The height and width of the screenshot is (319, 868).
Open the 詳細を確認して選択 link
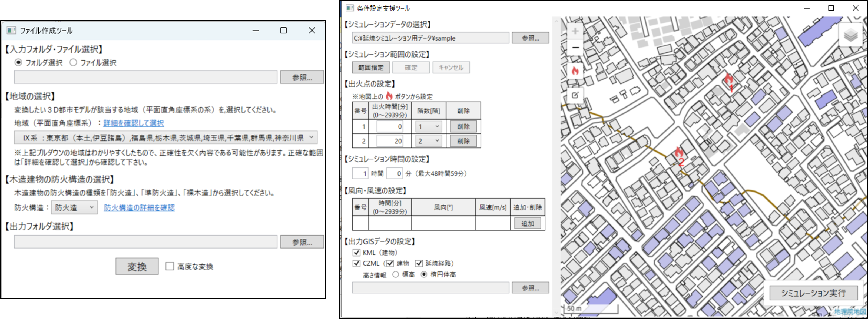point(133,123)
